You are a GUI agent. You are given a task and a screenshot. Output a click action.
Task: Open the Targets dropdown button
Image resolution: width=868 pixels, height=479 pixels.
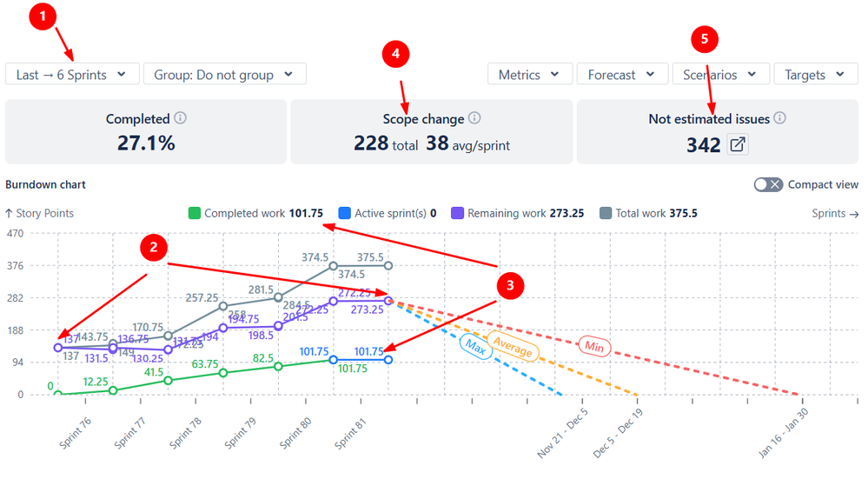pos(815,75)
